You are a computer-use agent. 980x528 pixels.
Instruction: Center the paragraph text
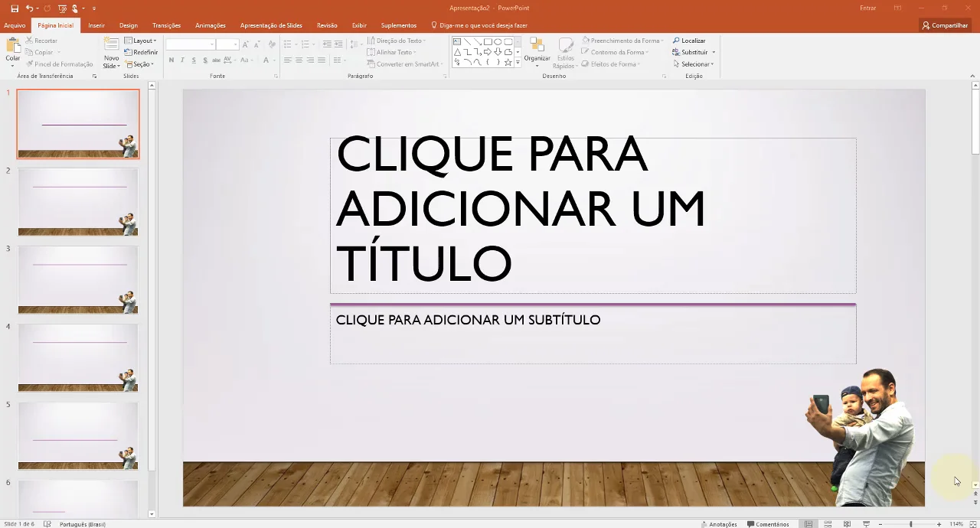[299, 60]
